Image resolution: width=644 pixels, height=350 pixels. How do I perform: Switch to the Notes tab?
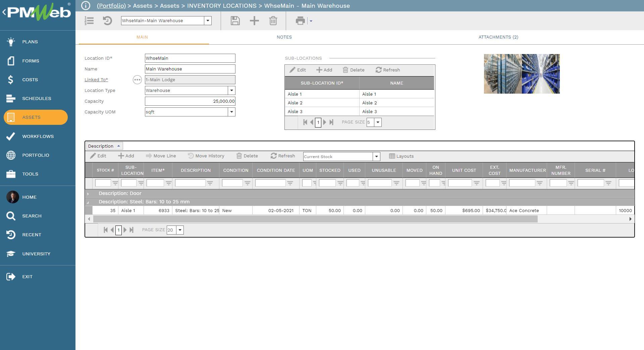[284, 37]
